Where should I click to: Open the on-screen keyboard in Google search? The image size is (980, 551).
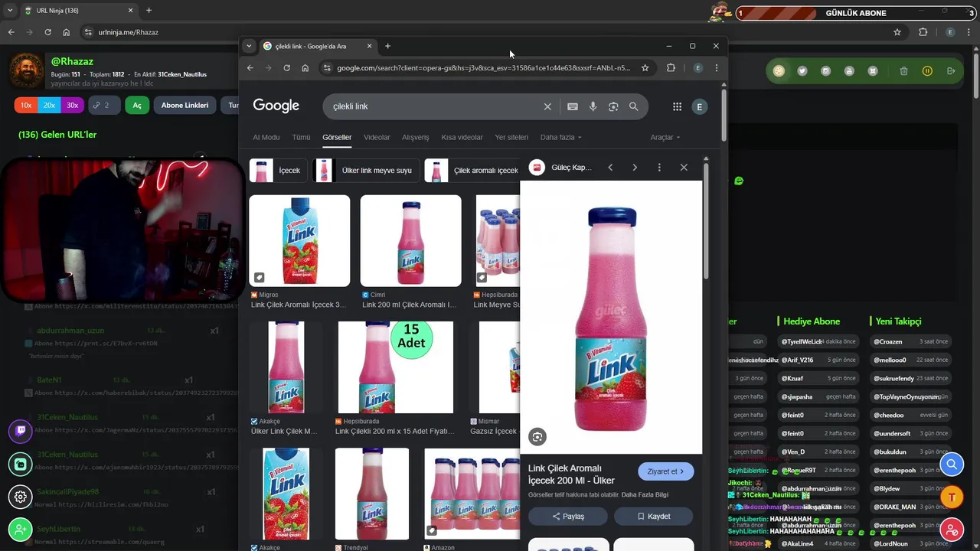(573, 106)
